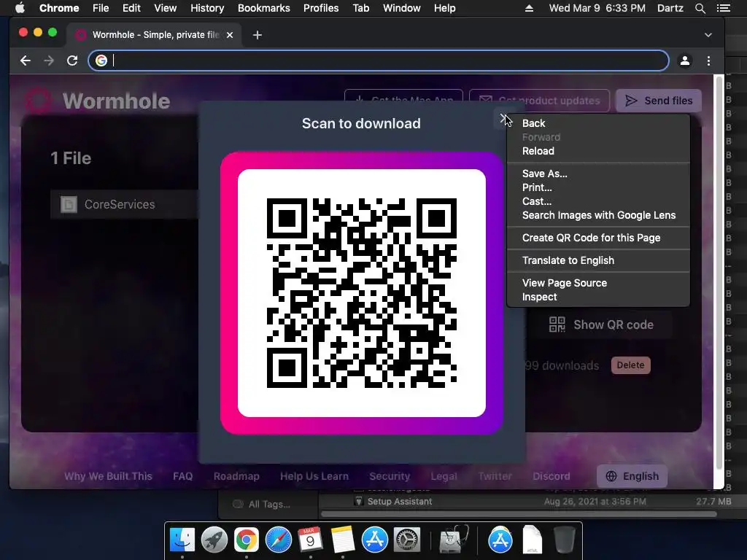747x560 pixels.
Task: Open the Profiles menu
Action: [321, 8]
